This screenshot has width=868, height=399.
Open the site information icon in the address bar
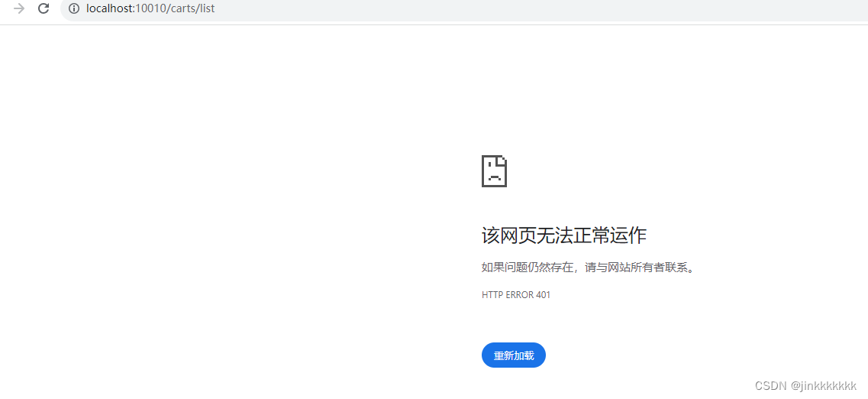tap(74, 9)
